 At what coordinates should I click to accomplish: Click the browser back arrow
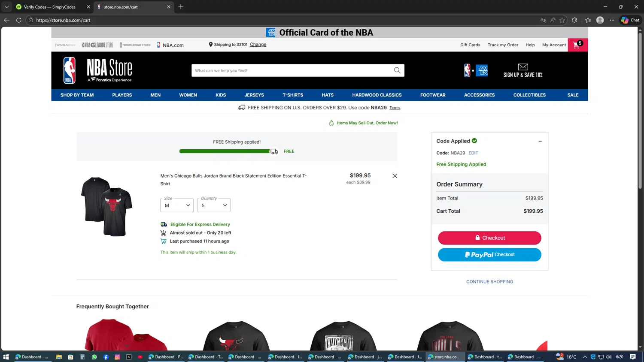coord(6,20)
